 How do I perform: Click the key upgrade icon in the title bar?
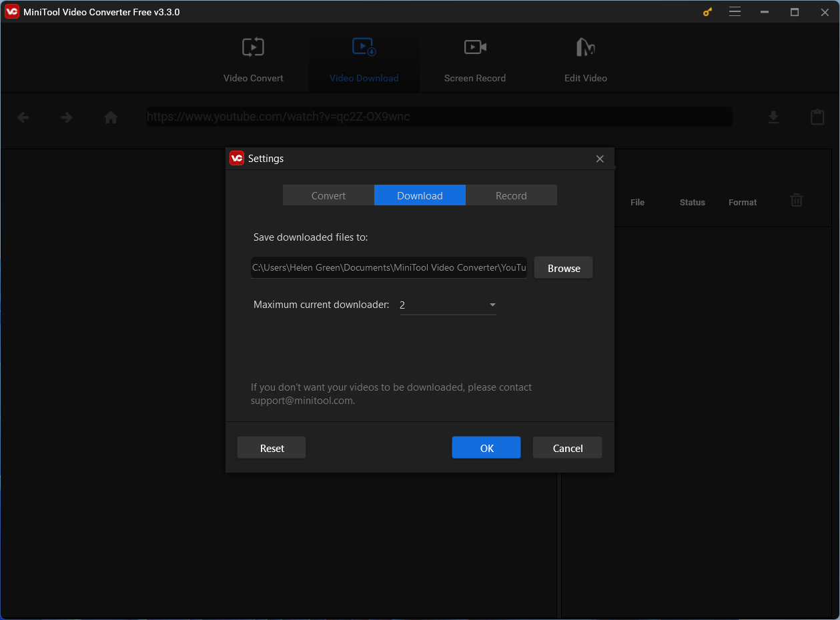707,11
